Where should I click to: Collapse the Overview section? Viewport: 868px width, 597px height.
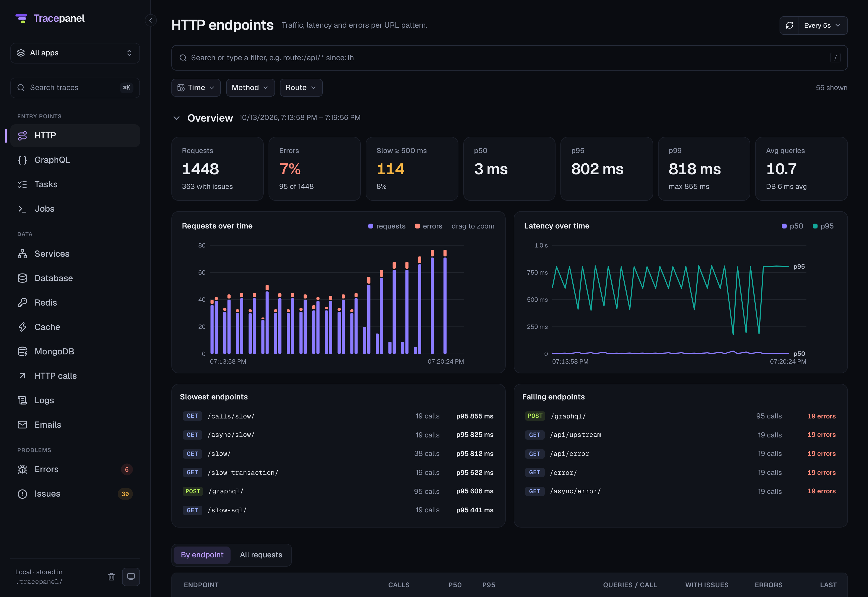coord(176,118)
